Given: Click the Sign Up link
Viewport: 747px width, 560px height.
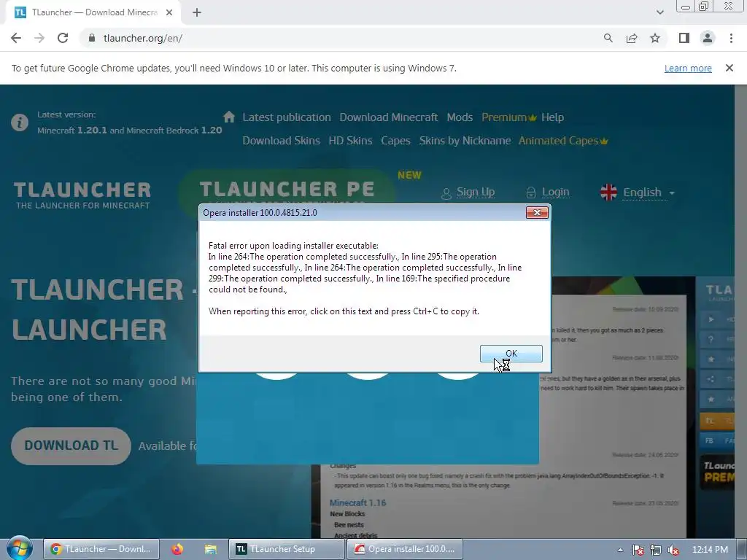Looking at the screenshot, I should 476,192.
